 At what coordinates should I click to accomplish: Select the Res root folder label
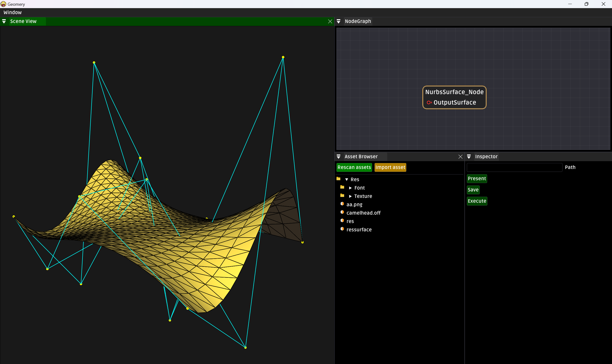(355, 179)
